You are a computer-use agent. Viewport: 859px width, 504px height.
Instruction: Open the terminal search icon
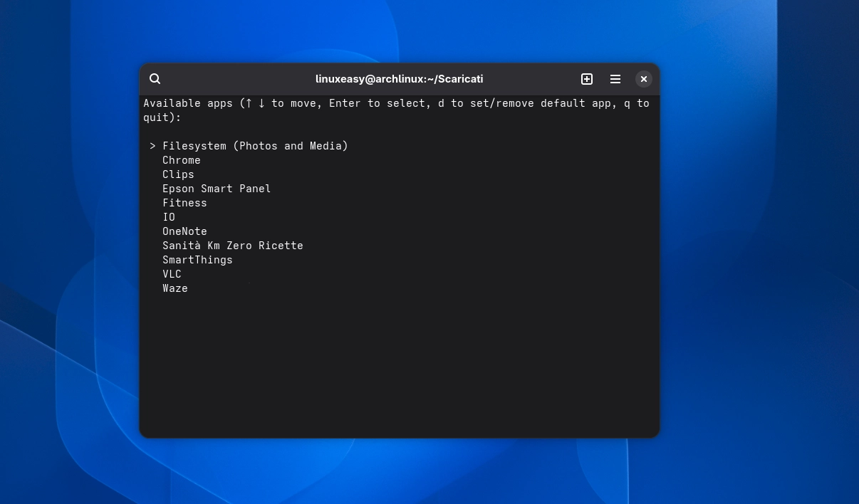coord(155,79)
